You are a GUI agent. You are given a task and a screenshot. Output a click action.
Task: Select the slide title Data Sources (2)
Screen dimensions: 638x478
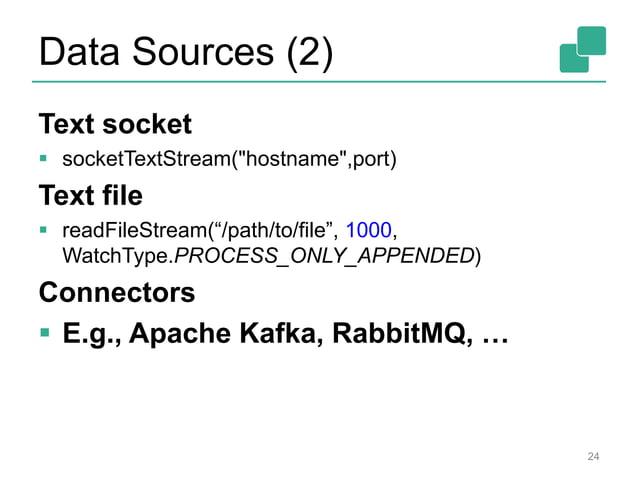pyautogui.click(x=184, y=51)
